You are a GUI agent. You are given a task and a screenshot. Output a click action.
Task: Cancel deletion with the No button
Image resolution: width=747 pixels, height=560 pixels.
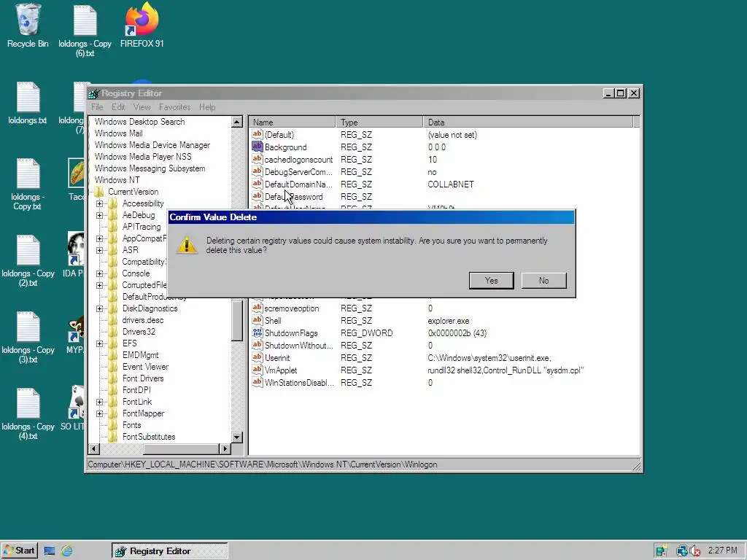pyautogui.click(x=543, y=281)
